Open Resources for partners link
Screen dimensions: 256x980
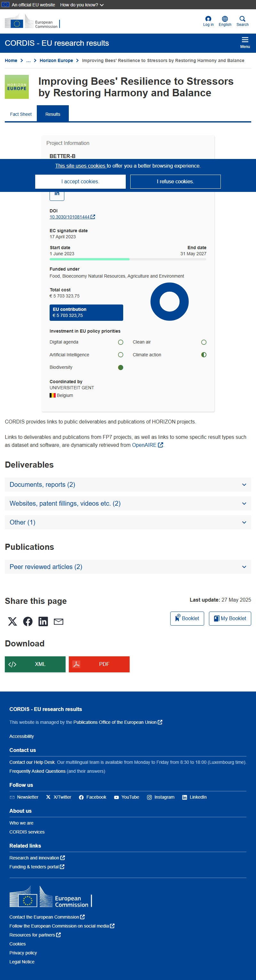tap(35, 935)
